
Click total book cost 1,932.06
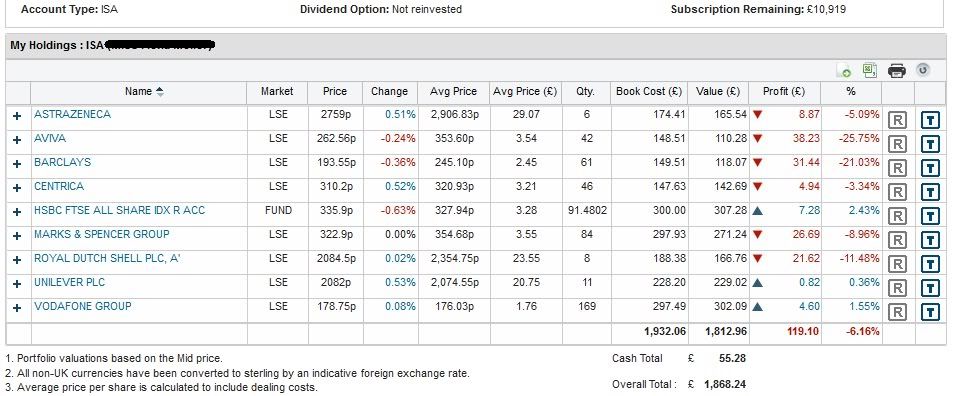coord(664,332)
